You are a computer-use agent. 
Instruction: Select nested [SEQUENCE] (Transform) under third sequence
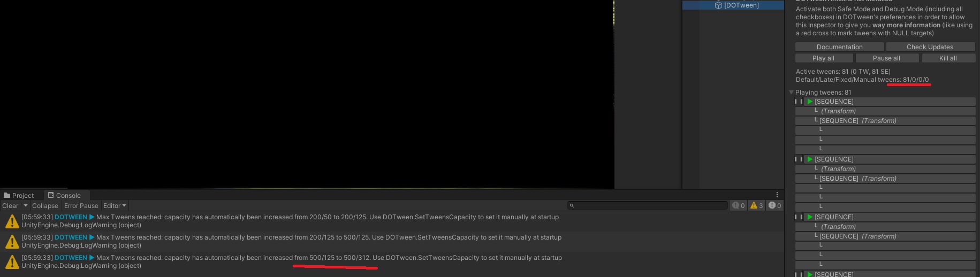point(885,236)
